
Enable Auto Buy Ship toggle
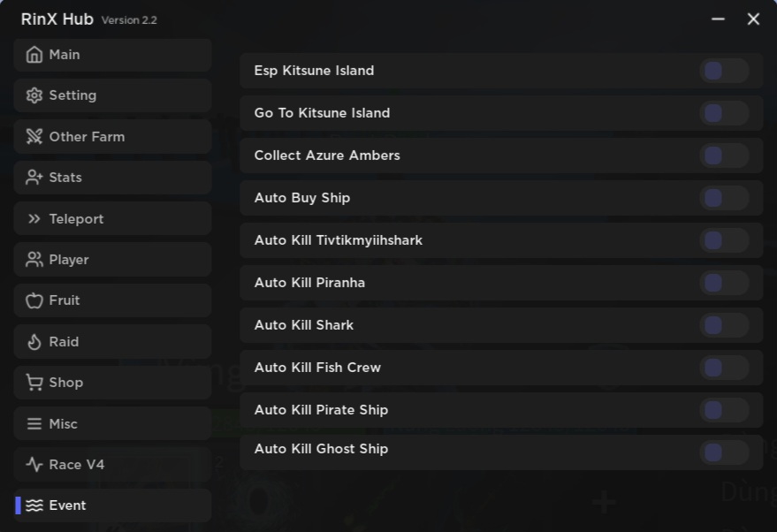[x=723, y=198]
